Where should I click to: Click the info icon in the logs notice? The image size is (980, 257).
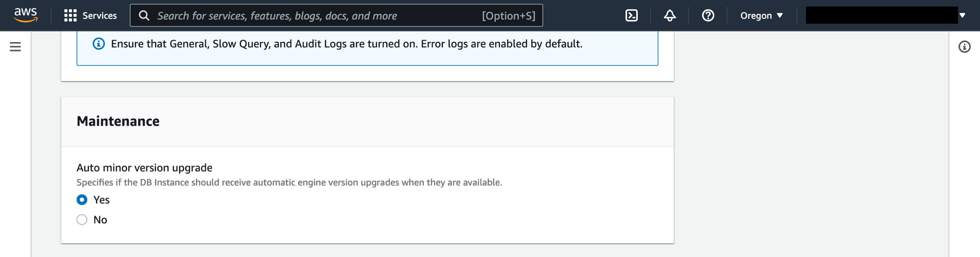[x=98, y=44]
